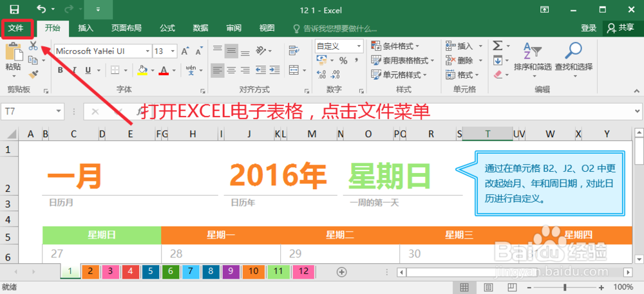The height and width of the screenshot is (294, 644).
Task: Toggle Italic formatting
Action: click(x=74, y=70)
